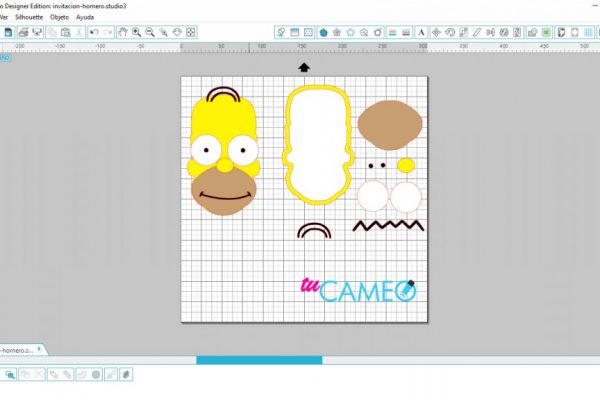The image size is (600, 400).
Task: Open the Cut Settings panel with the black blade icon
Action: pyautogui.click(x=561, y=33)
